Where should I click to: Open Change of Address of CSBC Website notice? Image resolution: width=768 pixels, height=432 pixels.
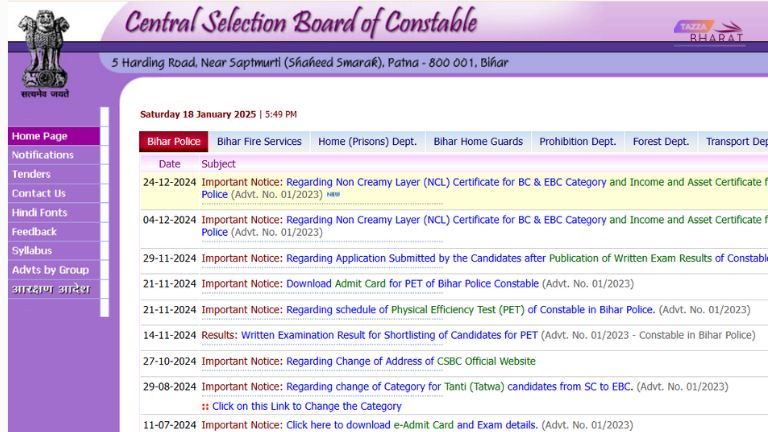coord(411,361)
